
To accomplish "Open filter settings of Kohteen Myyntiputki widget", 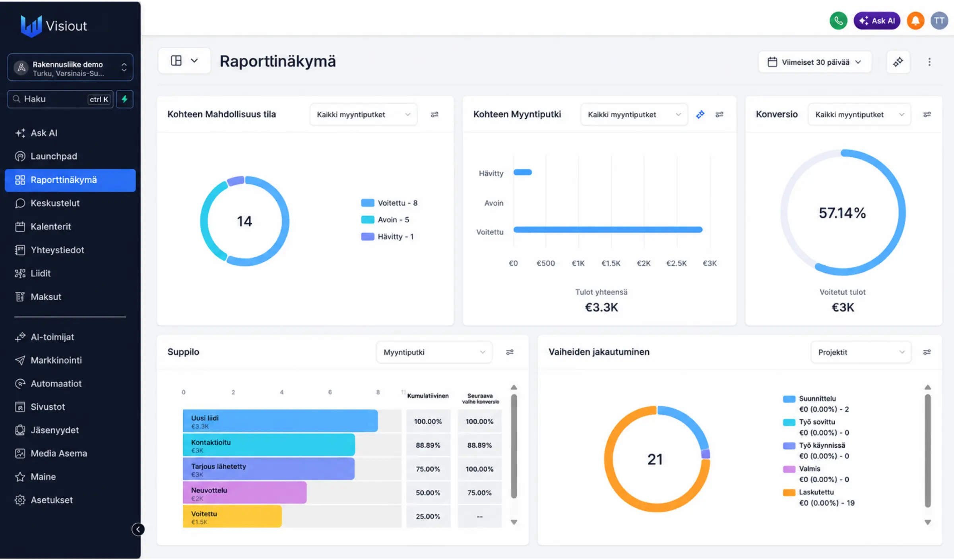I will click(x=719, y=114).
